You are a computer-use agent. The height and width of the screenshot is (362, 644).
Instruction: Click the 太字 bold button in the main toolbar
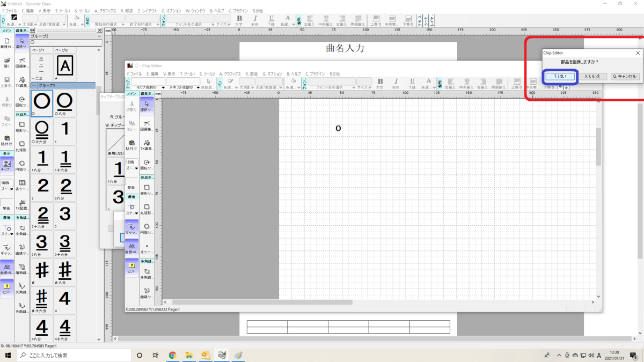tap(239, 20)
